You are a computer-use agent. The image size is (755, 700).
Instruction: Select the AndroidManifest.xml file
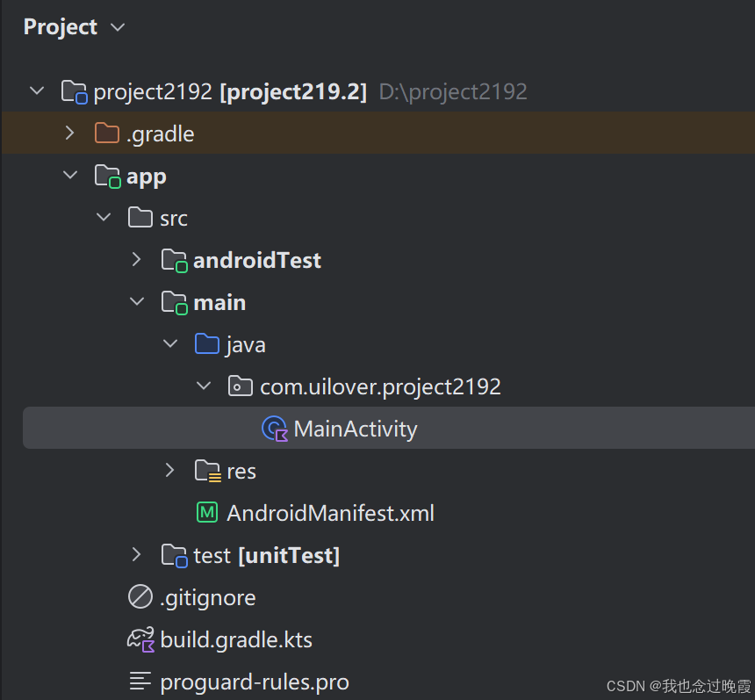click(x=330, y=513)
